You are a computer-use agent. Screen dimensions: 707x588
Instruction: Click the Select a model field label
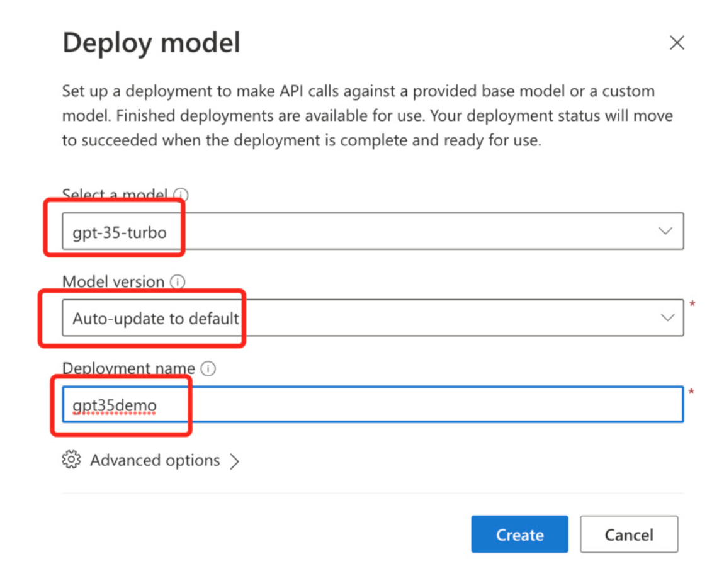click(x=115, y=195)
